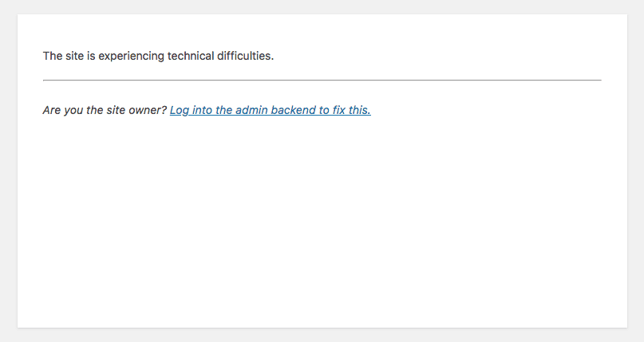Click "Are you" at the italic question's start
Screen dimensions: 644x342
(63, 110)
